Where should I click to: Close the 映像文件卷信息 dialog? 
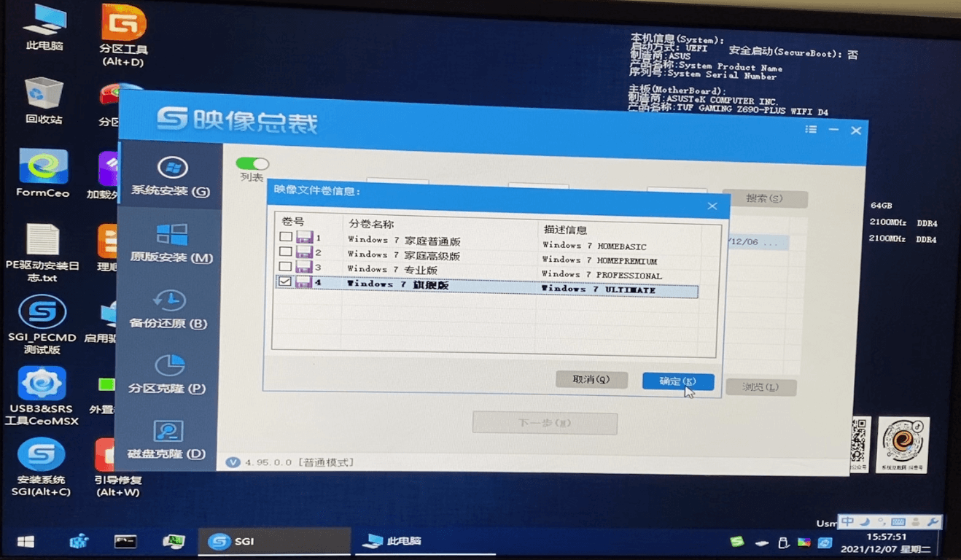[x=712, y=206]
